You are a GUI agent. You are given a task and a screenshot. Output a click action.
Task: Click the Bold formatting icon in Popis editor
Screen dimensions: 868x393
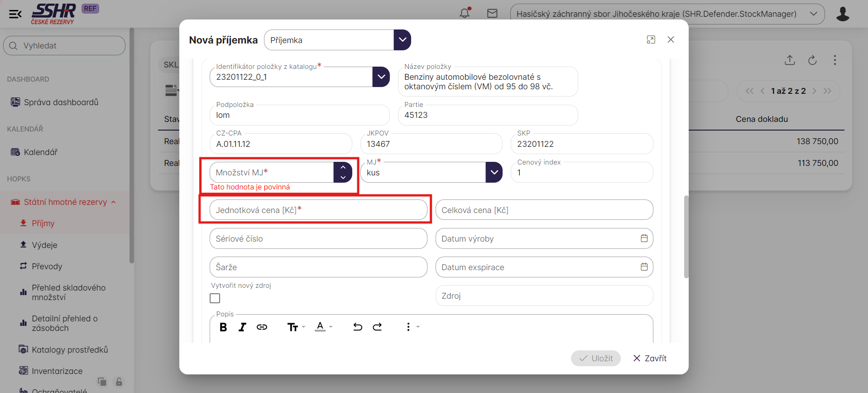223,327
